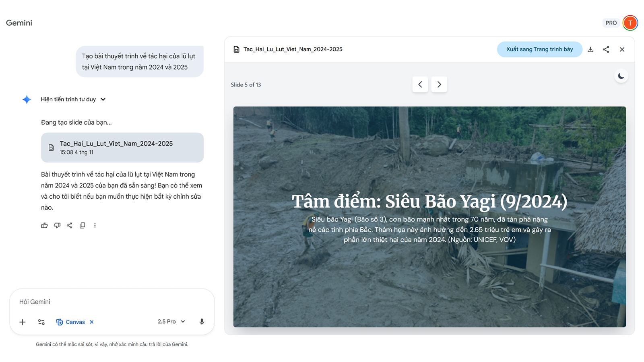Click the thumbs down icon on the response
The width and height of the screenshot is (644, 362).
(57, 226)
